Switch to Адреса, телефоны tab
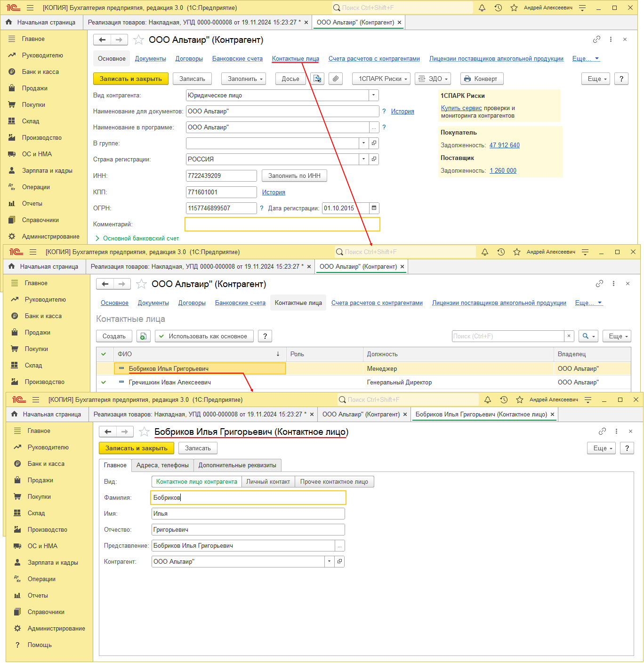This screenshot has height=663, width=644. (x=162, y=465)
